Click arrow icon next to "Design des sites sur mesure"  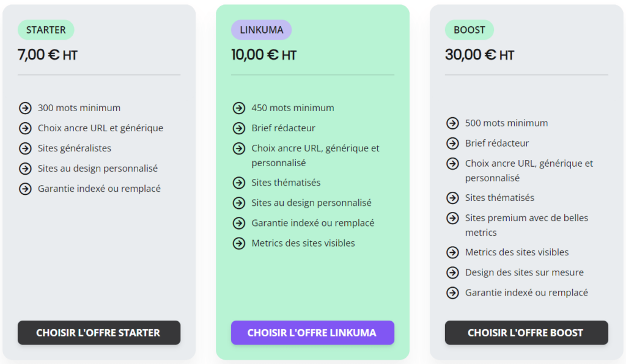[452, 272]
